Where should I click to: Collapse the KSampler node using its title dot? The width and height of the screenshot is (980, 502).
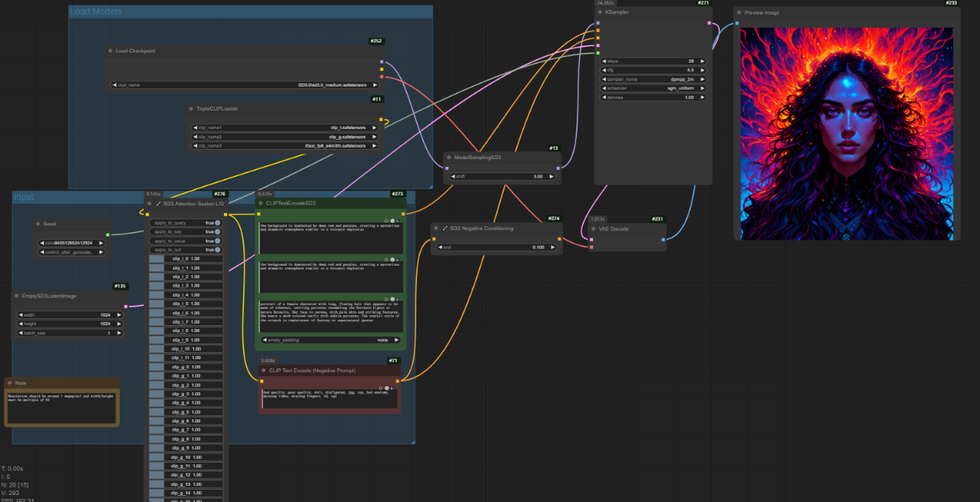point(599,12)
